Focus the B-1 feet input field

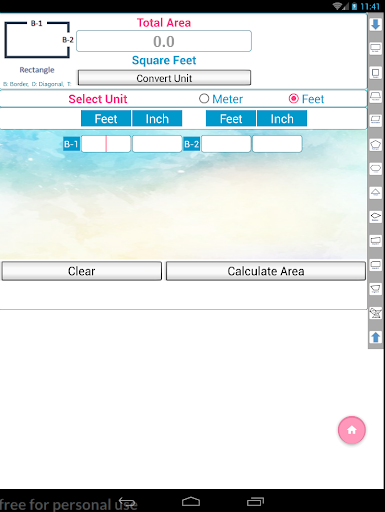pyautogui.click(x=106, y=144)
